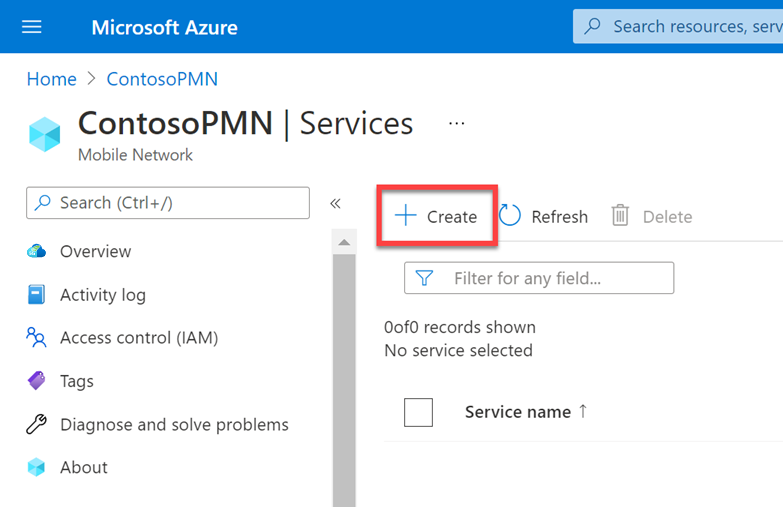Click the Create button
The height and width of the screenshot is (507, 783).
point(436,216)
